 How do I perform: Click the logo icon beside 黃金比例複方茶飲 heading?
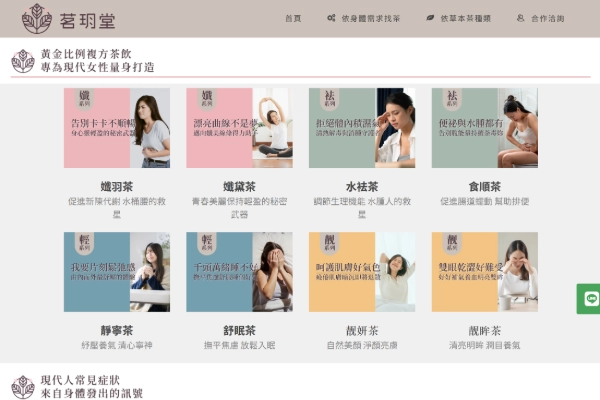coord(23,61)
